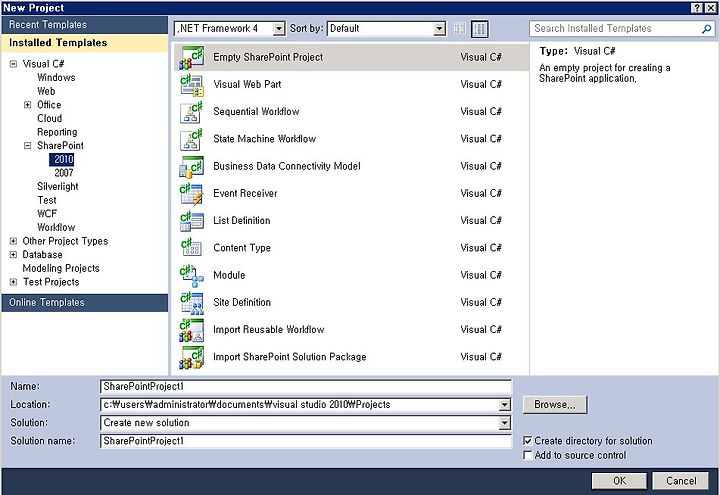This screenshot has height=495, width=720.
Task: Open the Solution dropdown arrow
Action: pos(504,423)
